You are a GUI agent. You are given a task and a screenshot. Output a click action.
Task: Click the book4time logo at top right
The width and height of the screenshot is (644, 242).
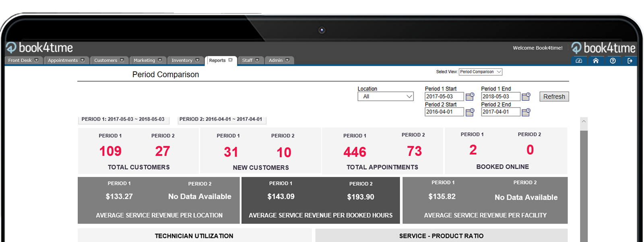[603, 48]
